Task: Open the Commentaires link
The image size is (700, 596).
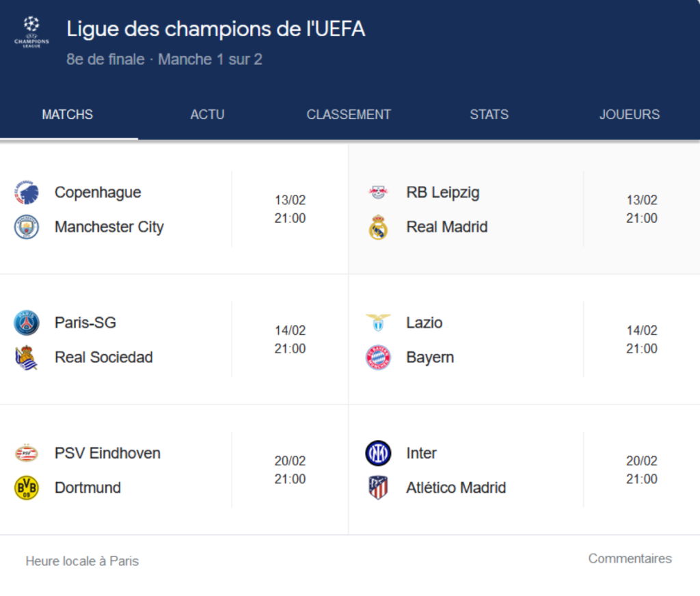Action: point(630,558)
